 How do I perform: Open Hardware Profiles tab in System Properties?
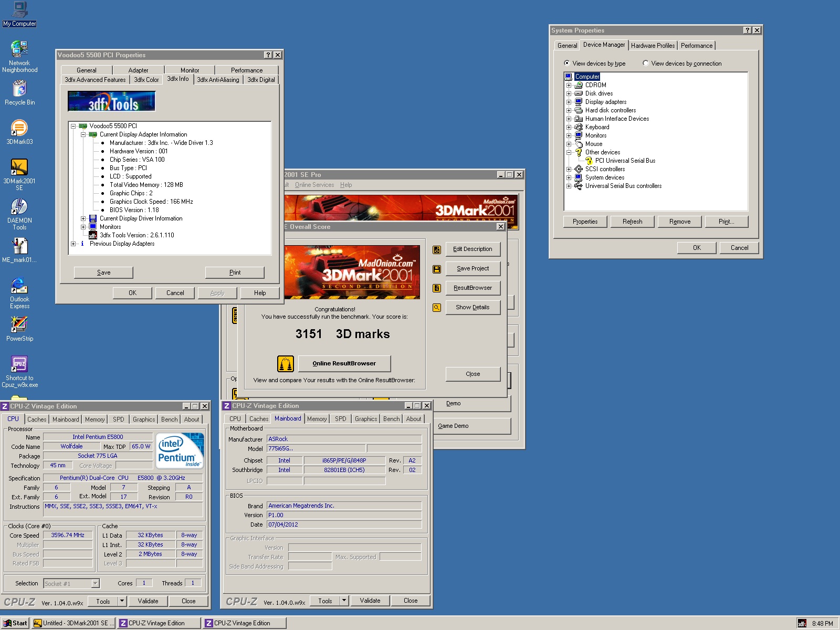point(653,46)
